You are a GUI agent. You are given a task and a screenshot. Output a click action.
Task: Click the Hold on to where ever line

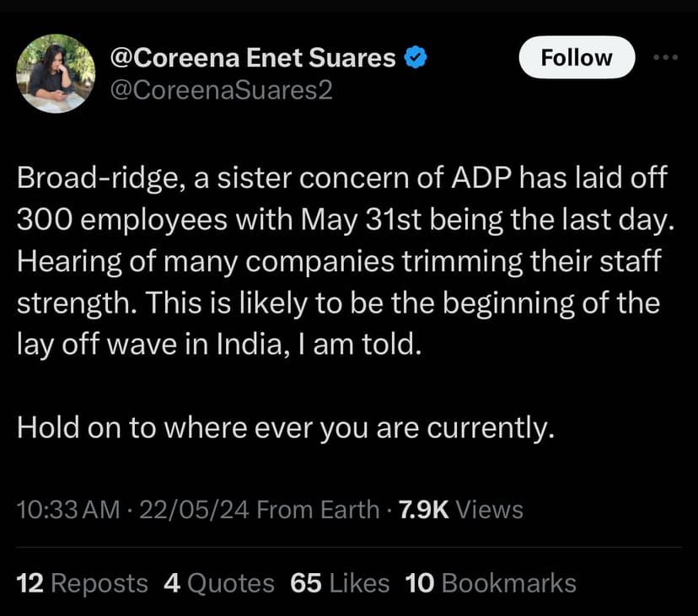(286, 428)
